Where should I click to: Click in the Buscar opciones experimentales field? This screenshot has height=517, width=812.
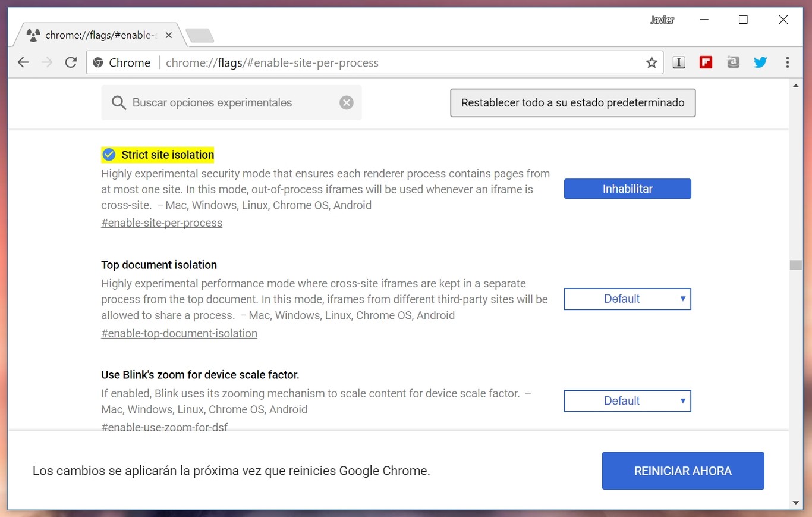click(x=231, y=102)
